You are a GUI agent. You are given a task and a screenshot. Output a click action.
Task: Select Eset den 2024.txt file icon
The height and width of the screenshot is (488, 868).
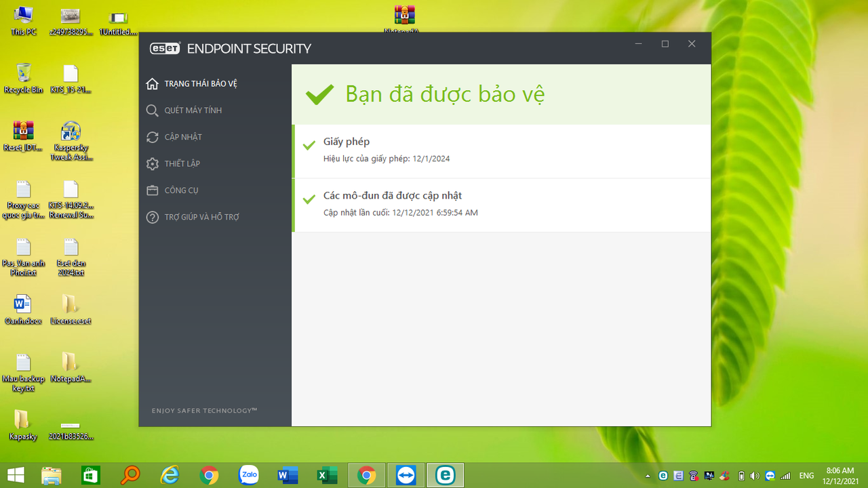pyautogui.click(x=71, y=257)
